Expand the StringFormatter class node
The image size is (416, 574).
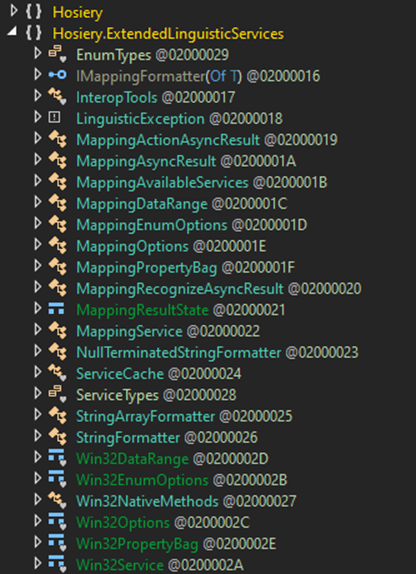37,436
